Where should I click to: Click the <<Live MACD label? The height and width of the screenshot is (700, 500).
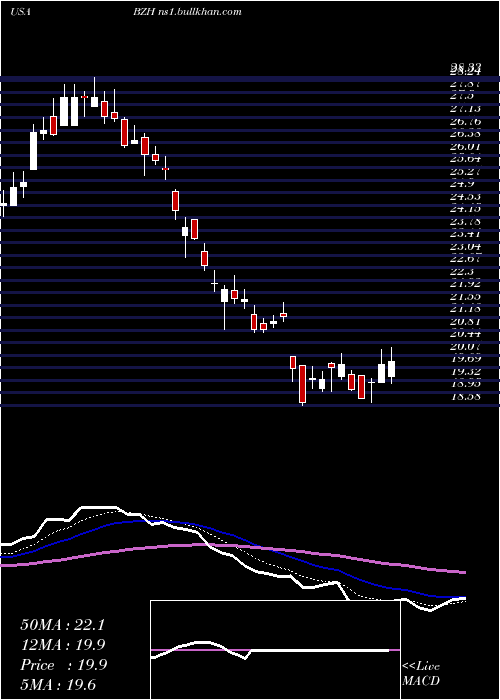point(421,673)
